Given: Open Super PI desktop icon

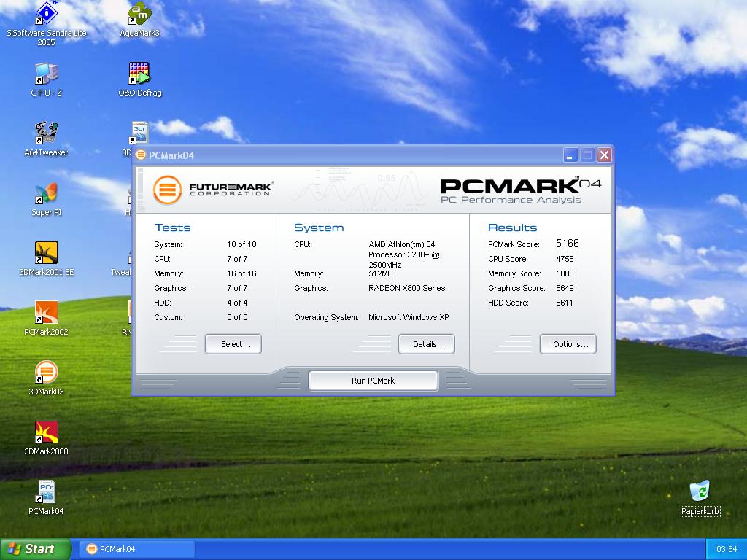Looking at the screenshot, I should 47,194.
